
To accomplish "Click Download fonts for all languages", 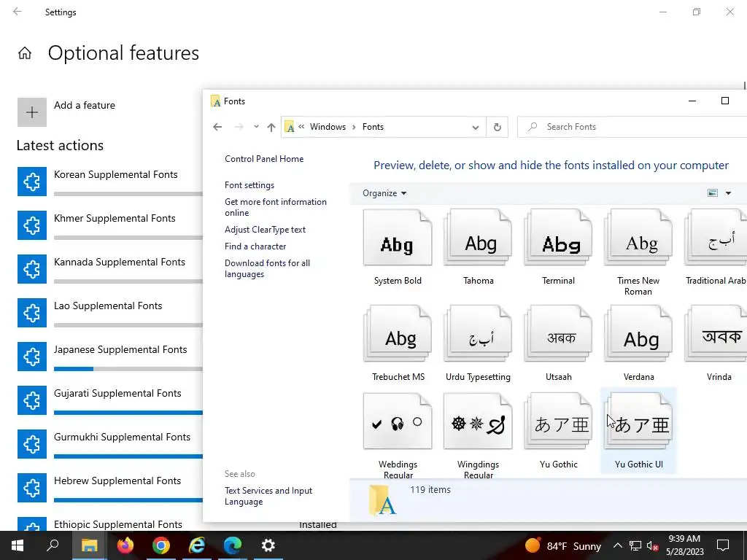I will point(267,268).
